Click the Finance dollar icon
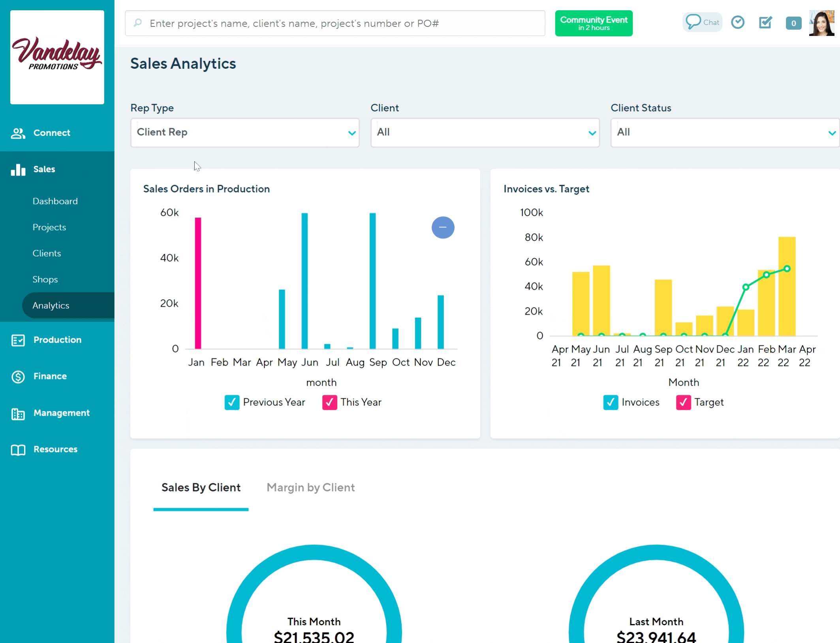The height and width of the screenshot is (643, 840). tap(18, 377)
